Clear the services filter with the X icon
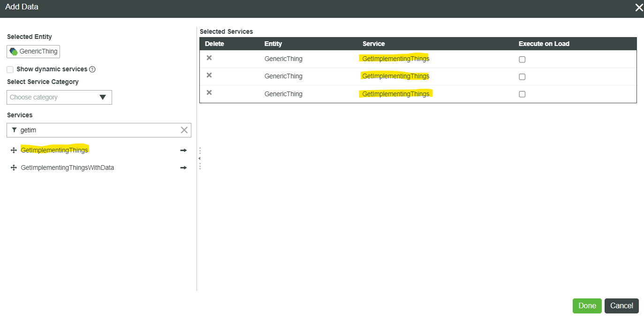The height and width of the screenshot is (320, 644). coord(184,130)
